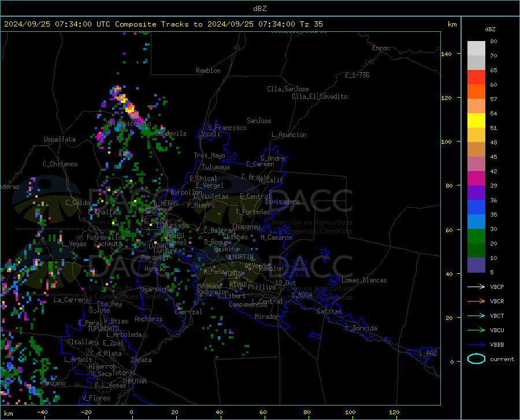
Task: Click the Catitas map label
Action: point(329,311)
